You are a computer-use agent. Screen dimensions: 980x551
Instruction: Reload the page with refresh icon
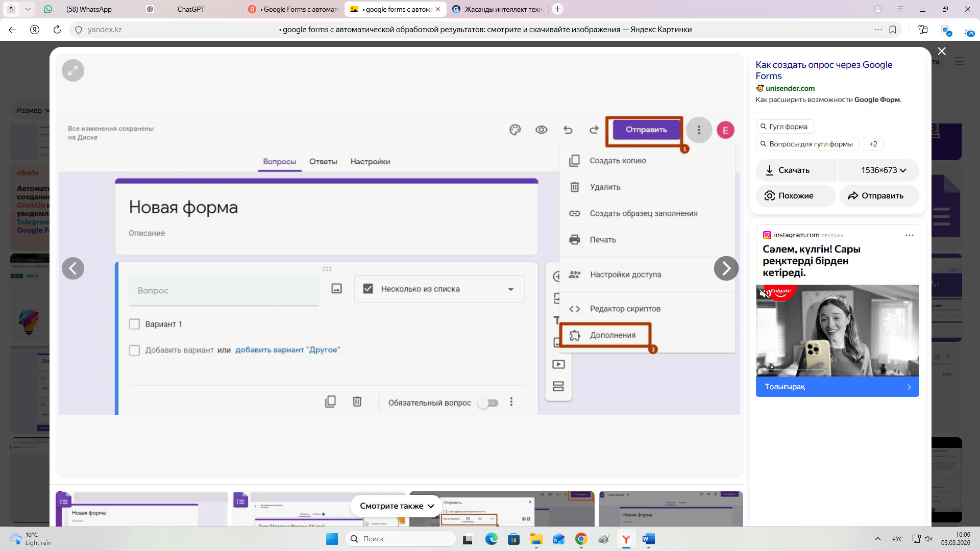click(x=57, y=30)
